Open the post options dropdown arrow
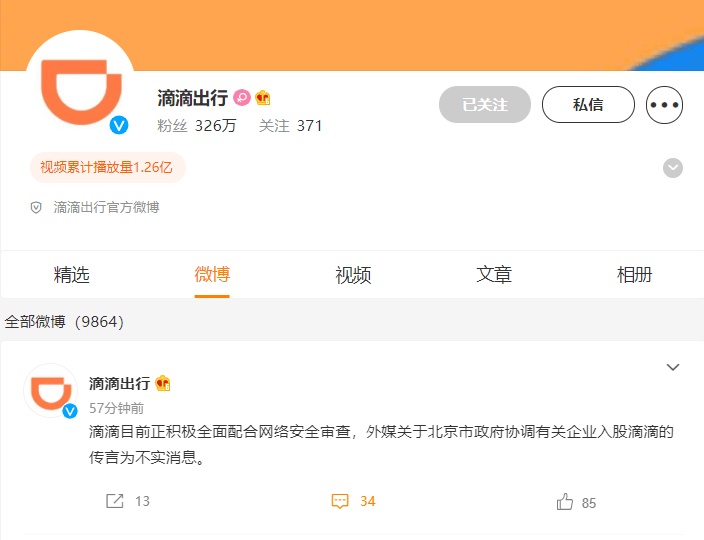This screenshot has width=704, height=540. tap(673, 368)
